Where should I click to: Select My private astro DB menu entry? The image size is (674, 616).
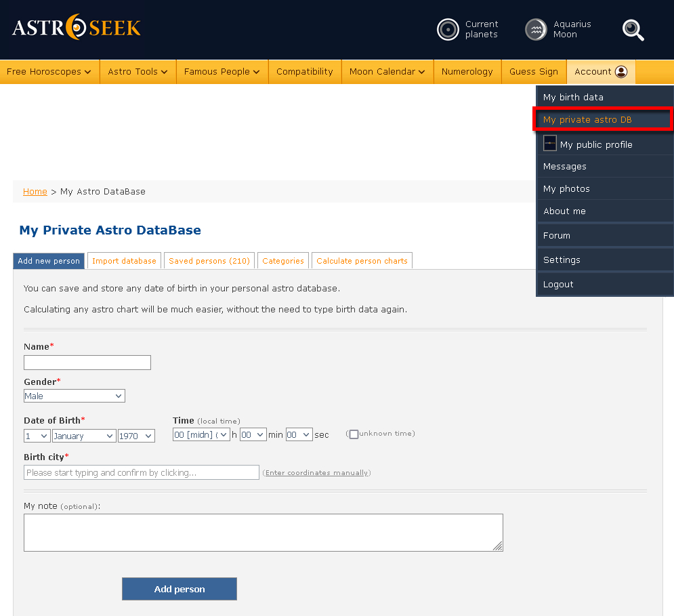[587, 120]
